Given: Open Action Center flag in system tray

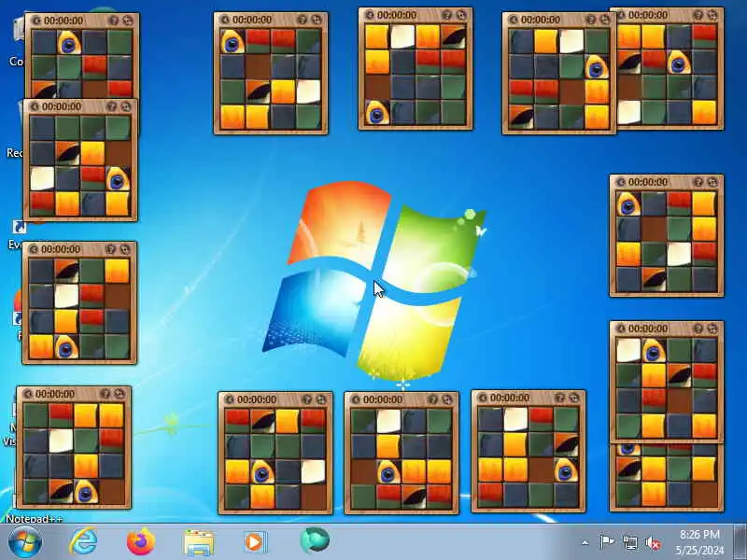Looking at the screenshot, I should click(x=606, y=542).
